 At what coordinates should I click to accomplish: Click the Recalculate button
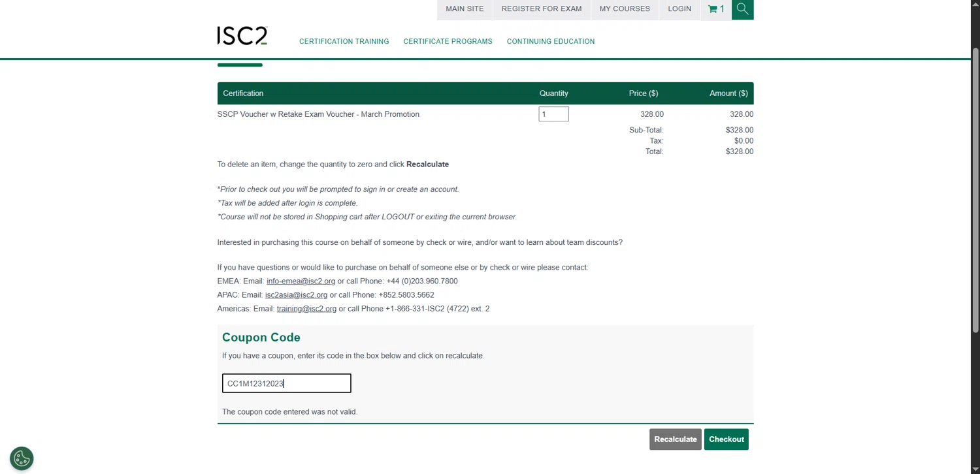(x=676, y=439)
